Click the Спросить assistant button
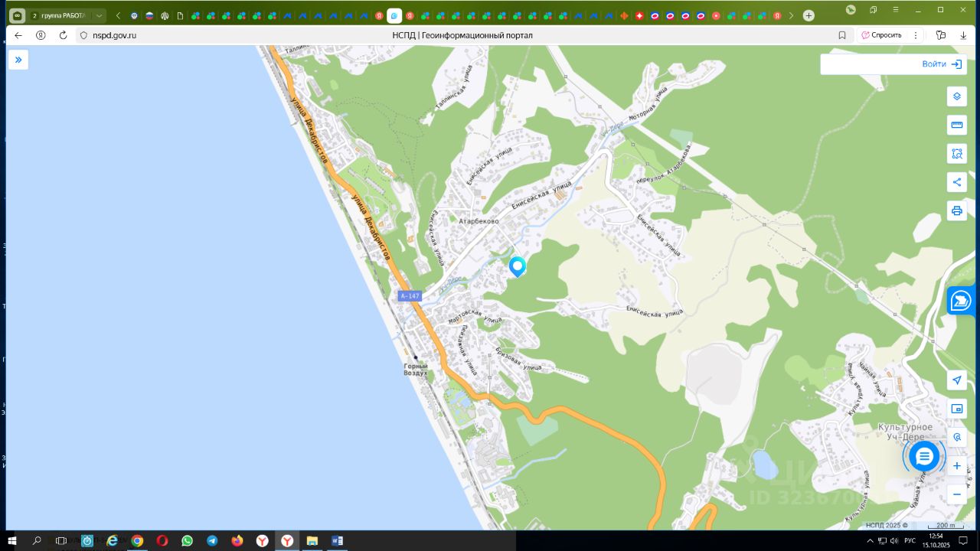Viewport: 980px width, 551px height. tap(882, 35)
